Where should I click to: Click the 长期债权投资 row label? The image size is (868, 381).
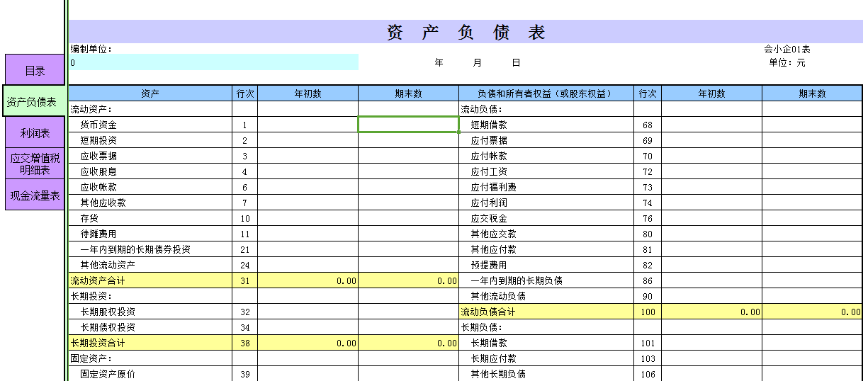[108, 327]
